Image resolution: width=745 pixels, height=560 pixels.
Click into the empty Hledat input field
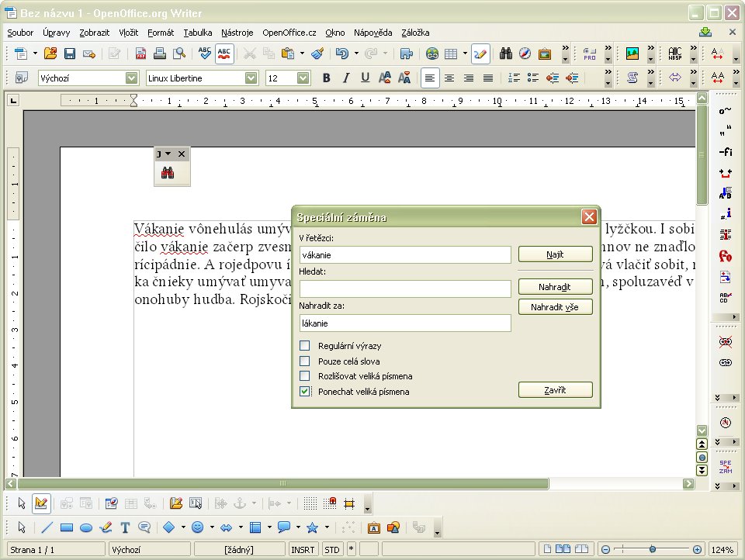[404, 289]
